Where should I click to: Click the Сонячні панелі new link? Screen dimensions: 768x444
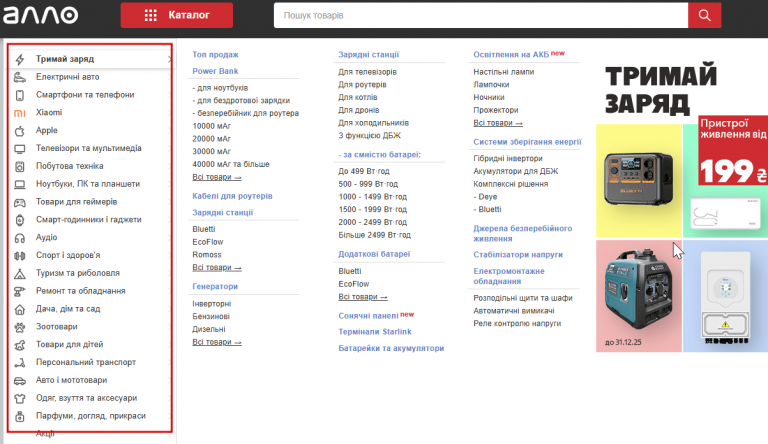376,316
